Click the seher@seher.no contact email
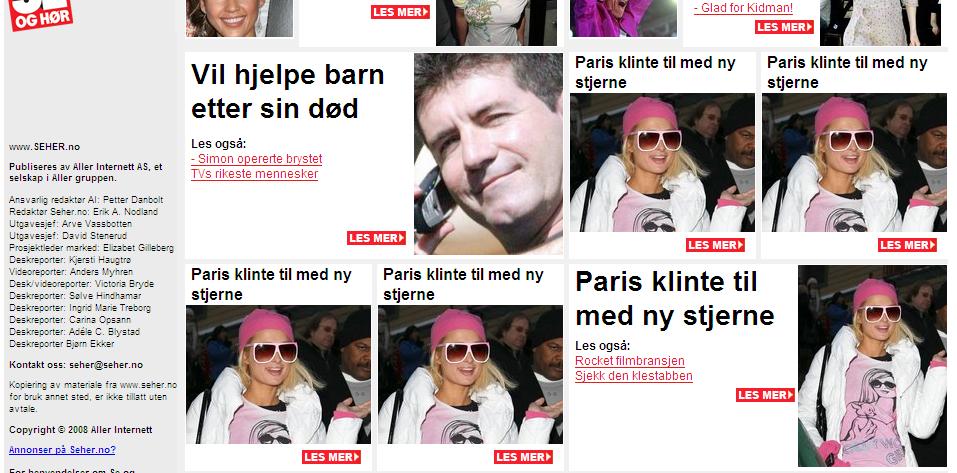957x473 pixels. coord(106,365)
